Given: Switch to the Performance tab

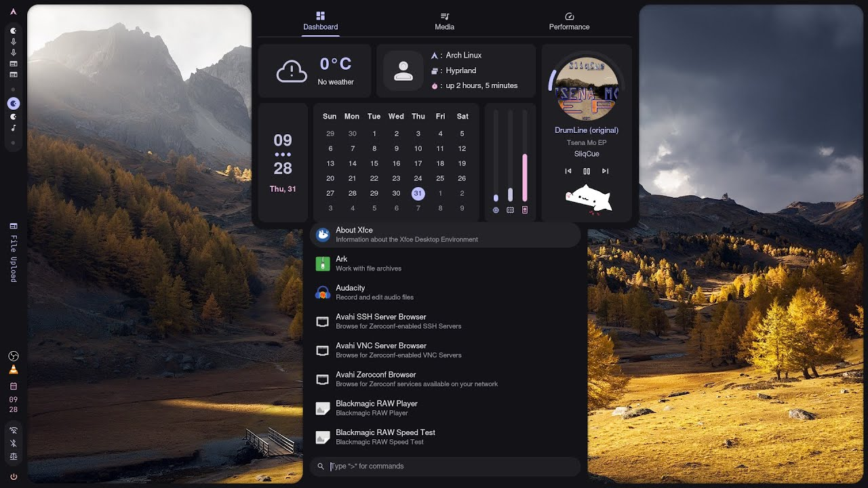Looking at the screenshot, I should point(569,21).
